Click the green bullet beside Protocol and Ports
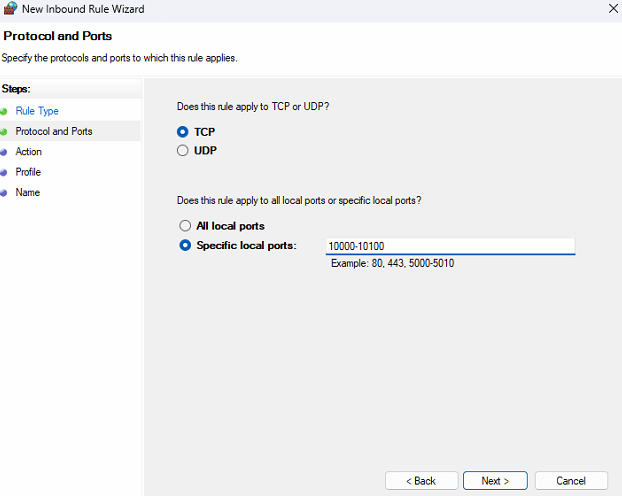 tap(4, 131)
